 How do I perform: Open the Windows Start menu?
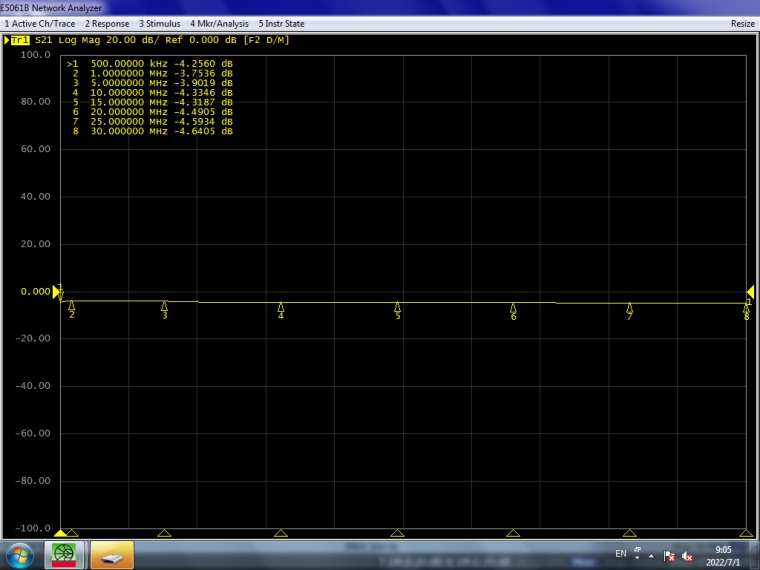point(19,554)
